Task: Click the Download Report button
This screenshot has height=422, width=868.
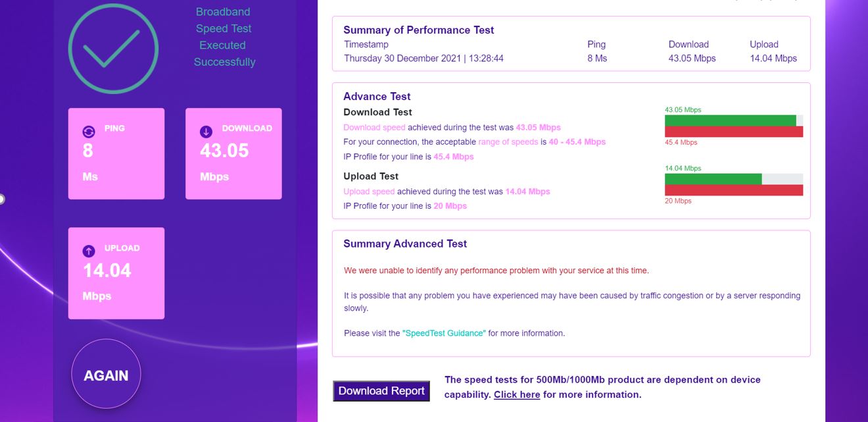Action: click(381, 390)
